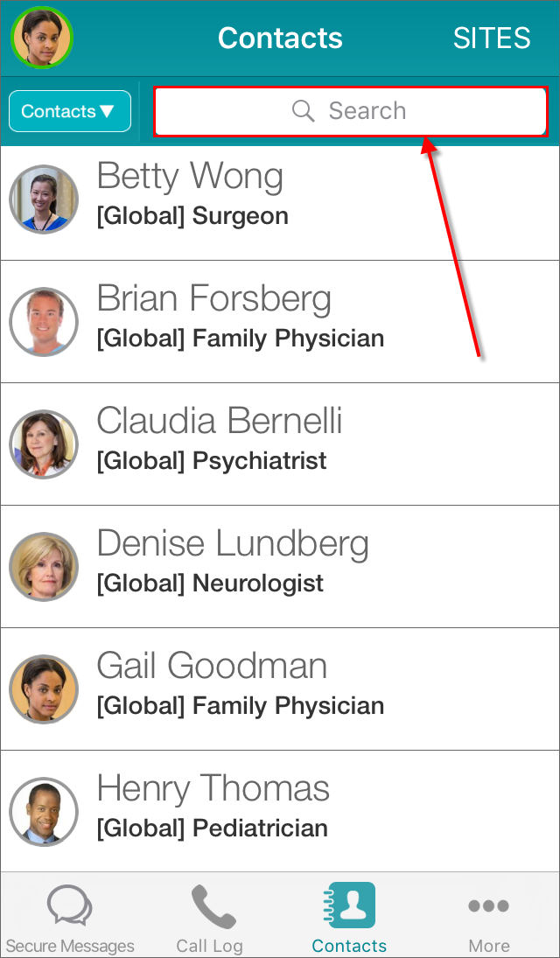
Task: Select Betty Wong Surgeon contact name
Action: [x=190, y=177]
